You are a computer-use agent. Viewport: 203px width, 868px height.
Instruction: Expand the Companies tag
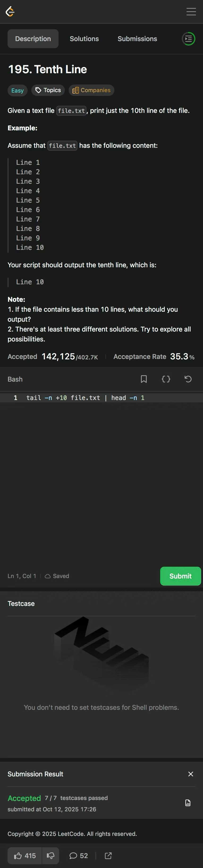(92, 90)
